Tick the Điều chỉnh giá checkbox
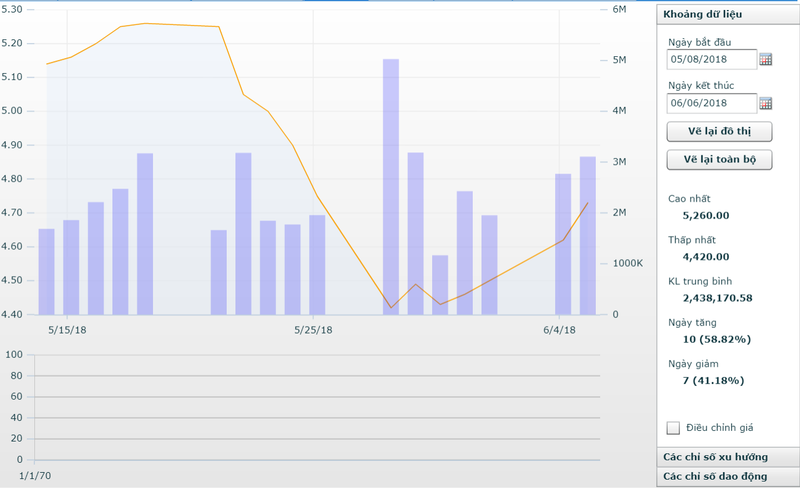Viewport: 800px width, 489px height. pyautogui.click(x=673, y=428)
